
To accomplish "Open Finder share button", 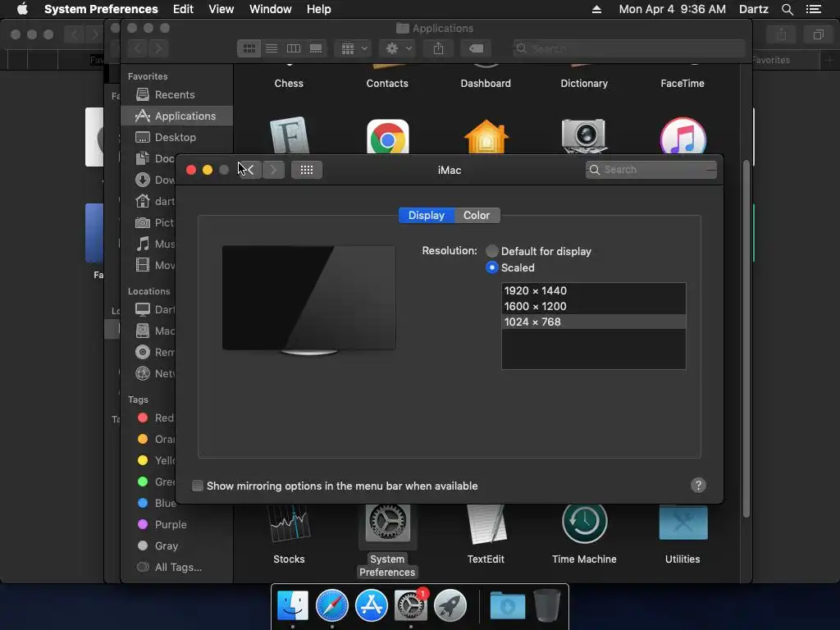I will tap(438, 48).
